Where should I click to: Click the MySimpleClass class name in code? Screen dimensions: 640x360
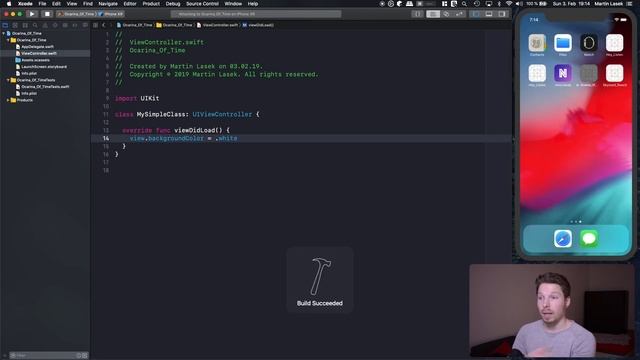click(161, 114)
